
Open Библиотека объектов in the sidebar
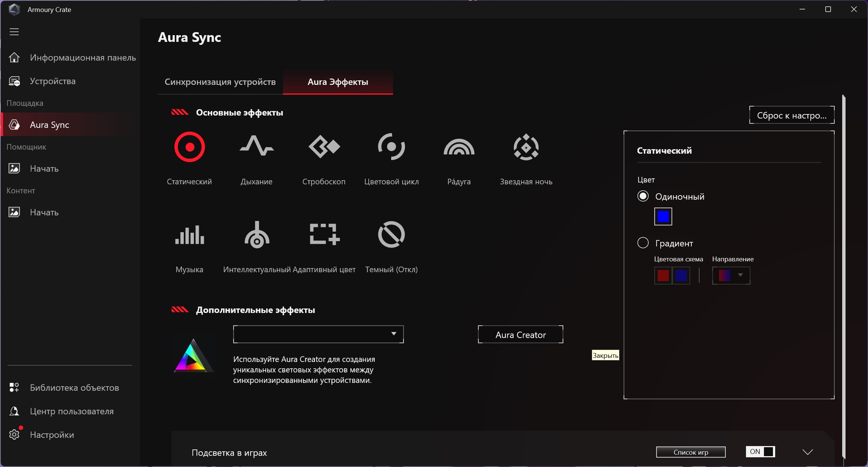point(71,388)
